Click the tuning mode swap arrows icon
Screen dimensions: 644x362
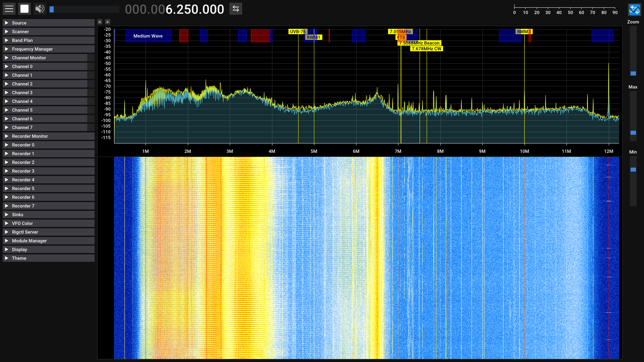[236, 9]
